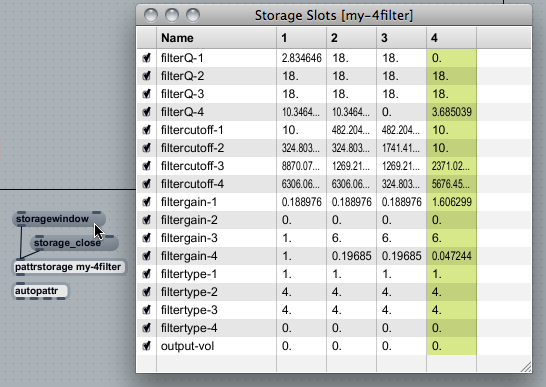Toggle the filtergain-4 checkbox
The height and width of the screenshot is (387, 546).
pyautogui.click(x=147, y=256)
